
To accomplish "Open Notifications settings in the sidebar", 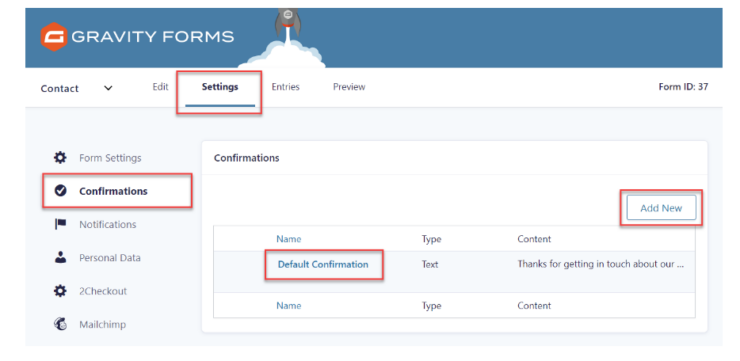I will (x=108, y=225).
